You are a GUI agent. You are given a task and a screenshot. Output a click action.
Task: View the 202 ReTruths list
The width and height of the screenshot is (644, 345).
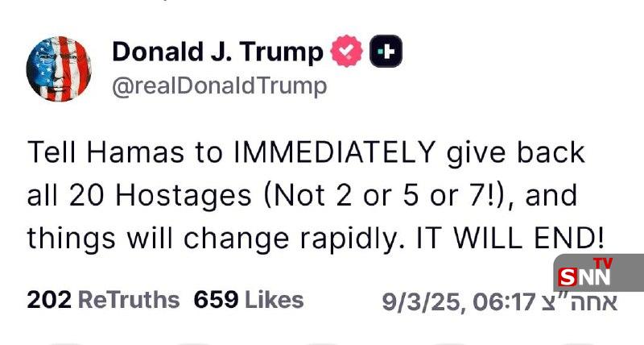[103, 300]
